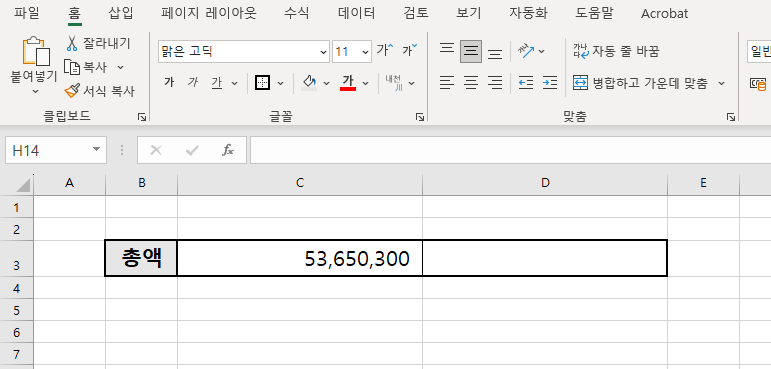771x369 pixels.
Task: Toggle middle vertical alignment
Action: click(x=471, y=51)
